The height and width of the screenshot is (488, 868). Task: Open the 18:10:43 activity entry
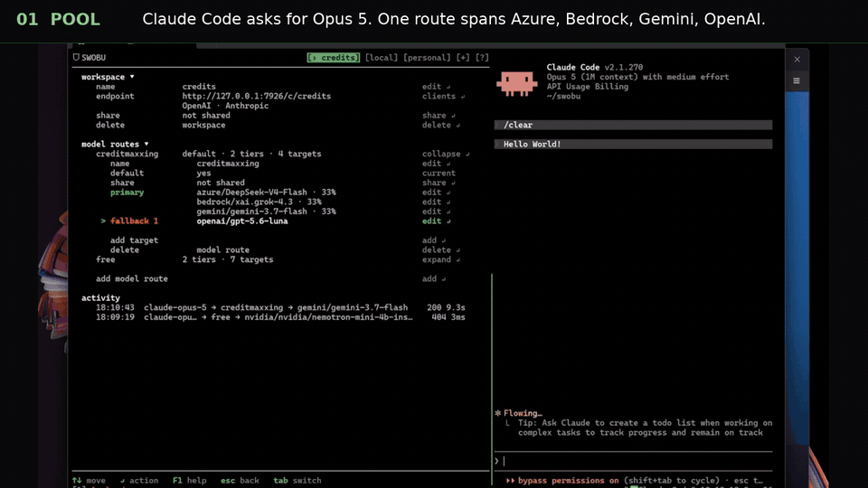[280, 307]
